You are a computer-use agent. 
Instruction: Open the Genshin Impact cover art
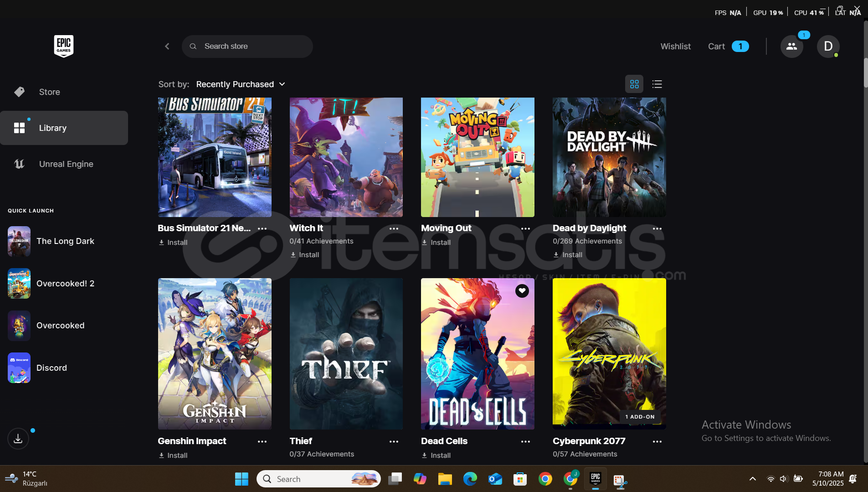(x=215, y=354)
